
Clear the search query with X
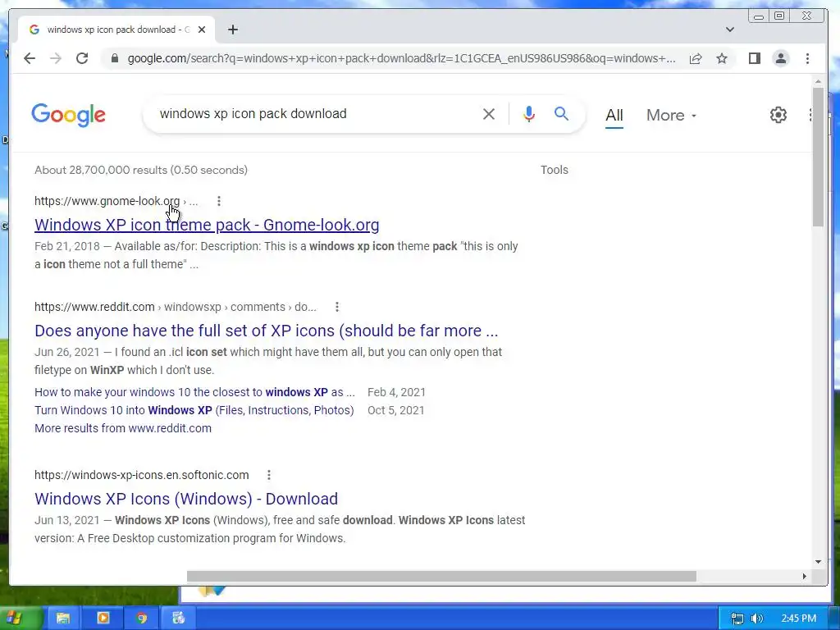489,114
